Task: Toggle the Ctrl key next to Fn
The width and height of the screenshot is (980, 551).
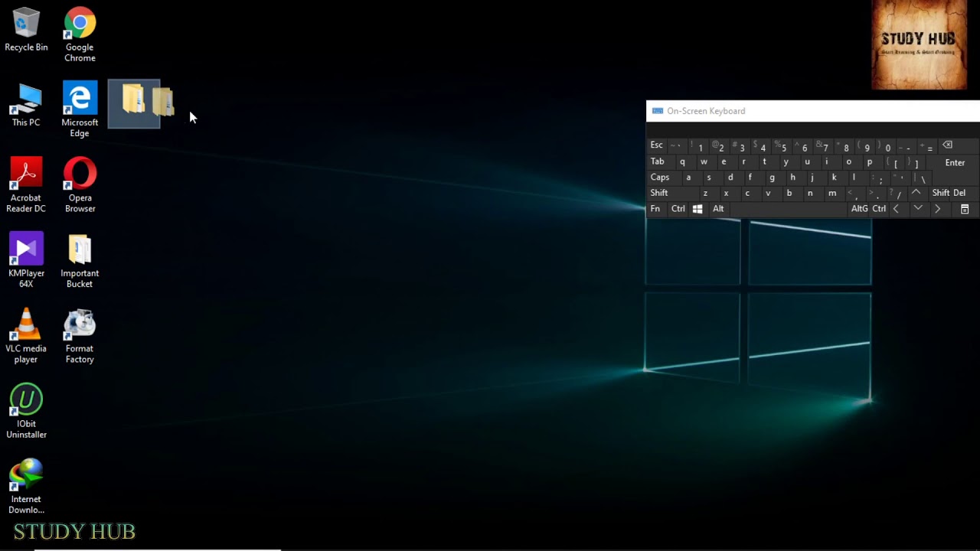Action: pos(678,209)
